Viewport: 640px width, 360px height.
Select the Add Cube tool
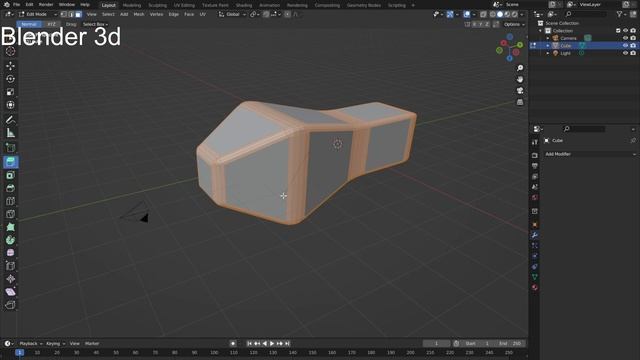(11, 148)
